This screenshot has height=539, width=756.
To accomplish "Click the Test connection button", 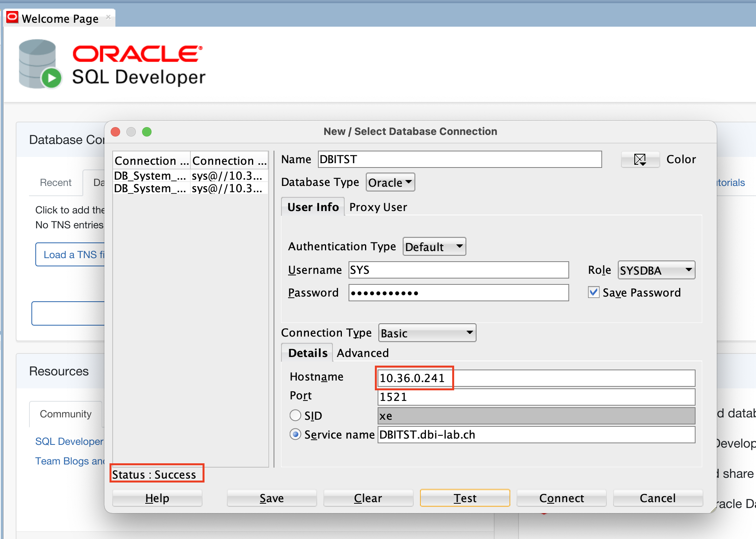I will point(465,498).
